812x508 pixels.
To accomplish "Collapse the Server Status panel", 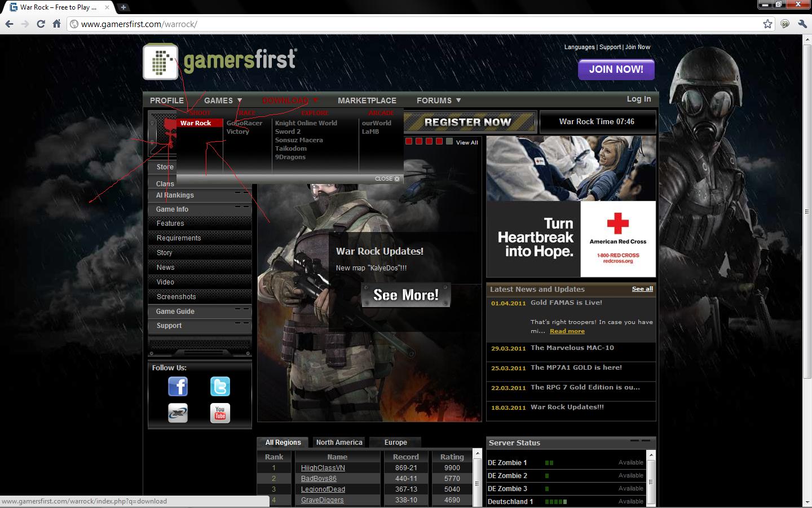I will (x=640, y=440).
